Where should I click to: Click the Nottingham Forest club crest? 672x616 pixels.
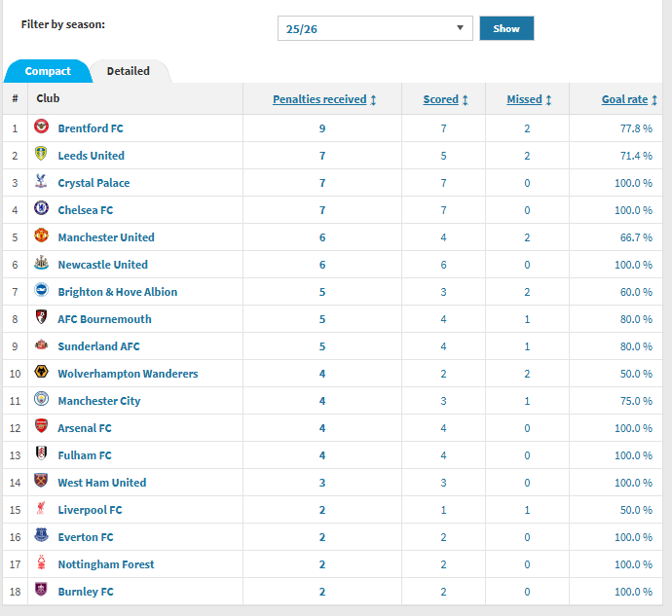click(41, 562)
